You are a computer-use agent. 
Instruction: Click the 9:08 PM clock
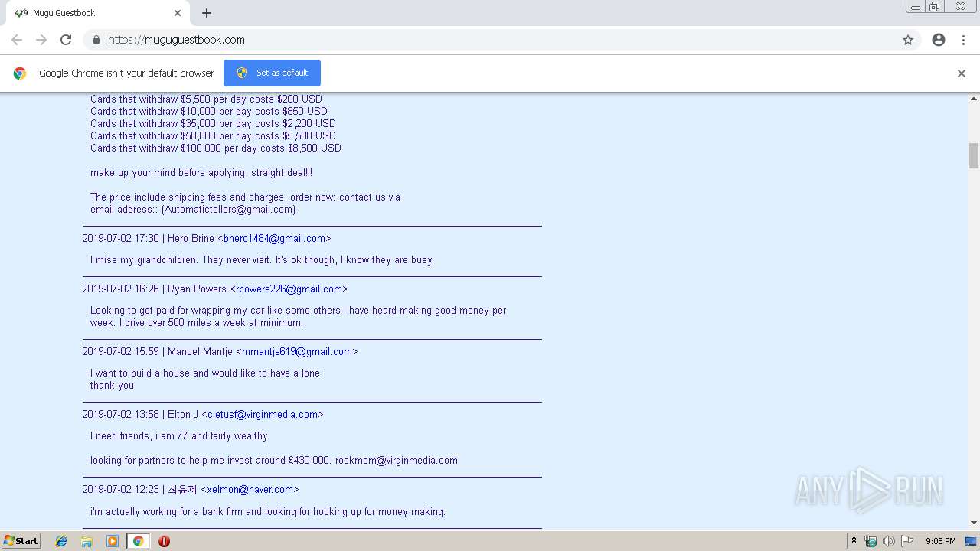click(940, 541)
